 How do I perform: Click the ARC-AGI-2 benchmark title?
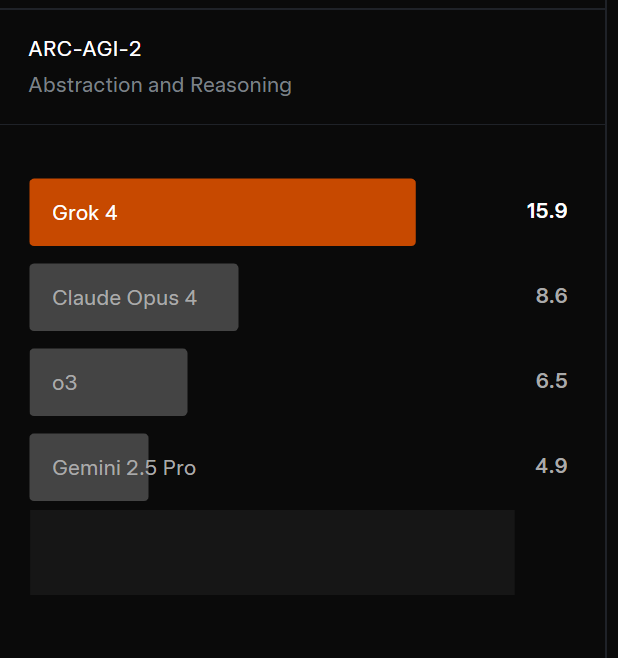pos(85,49)
